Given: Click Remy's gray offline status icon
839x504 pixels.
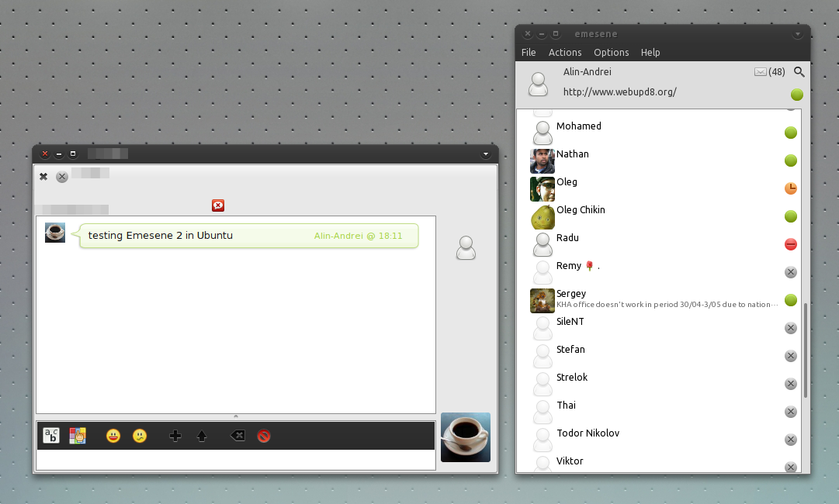Looking at the screenshot, I should click(791, 272).
